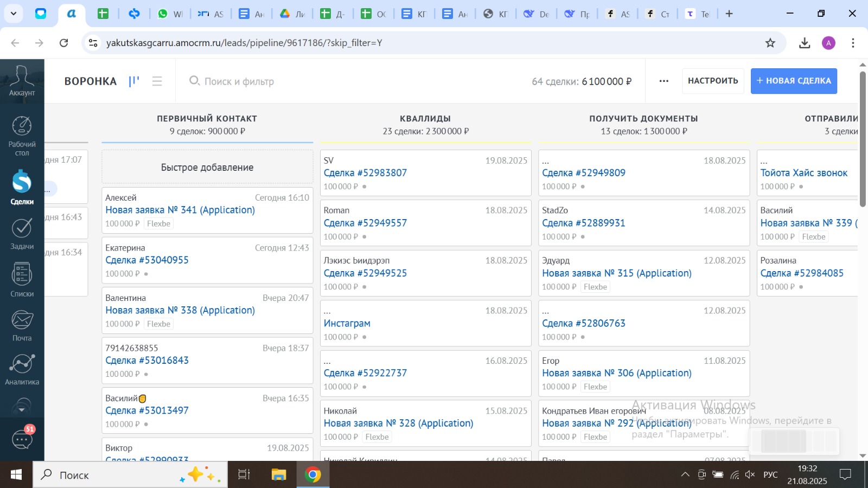Open Chrome on taskbar

click(x=313, y=474)
